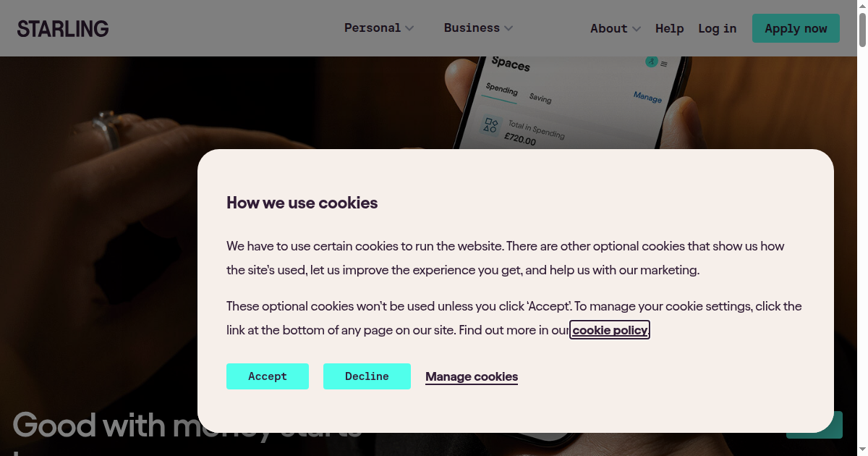Click Apply now

796,28
